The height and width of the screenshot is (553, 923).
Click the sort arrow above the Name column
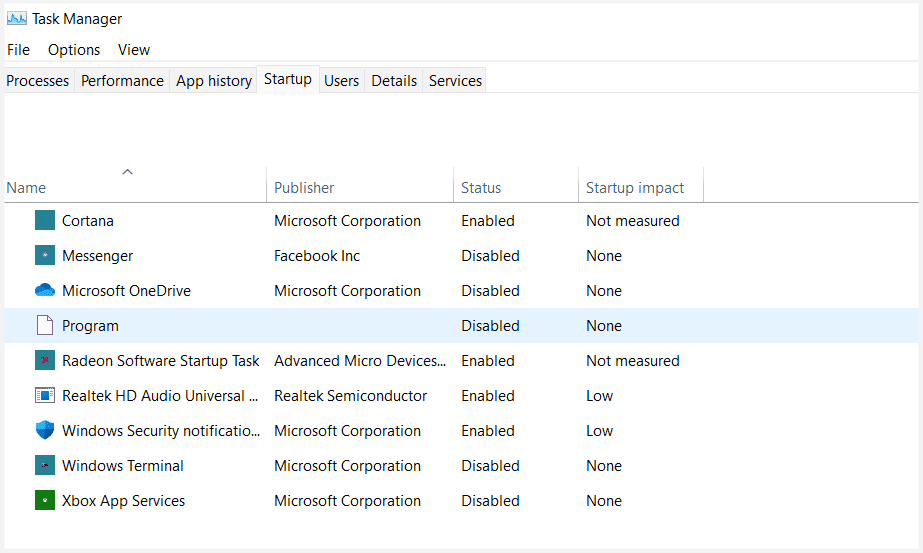coord(127,172)
